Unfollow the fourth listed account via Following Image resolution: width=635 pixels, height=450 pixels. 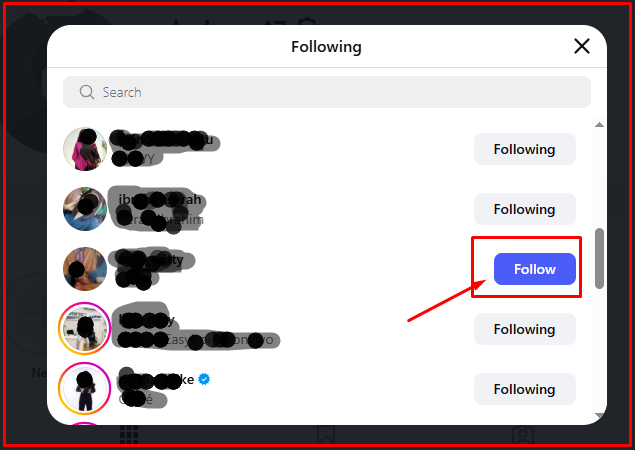[524, 329]
